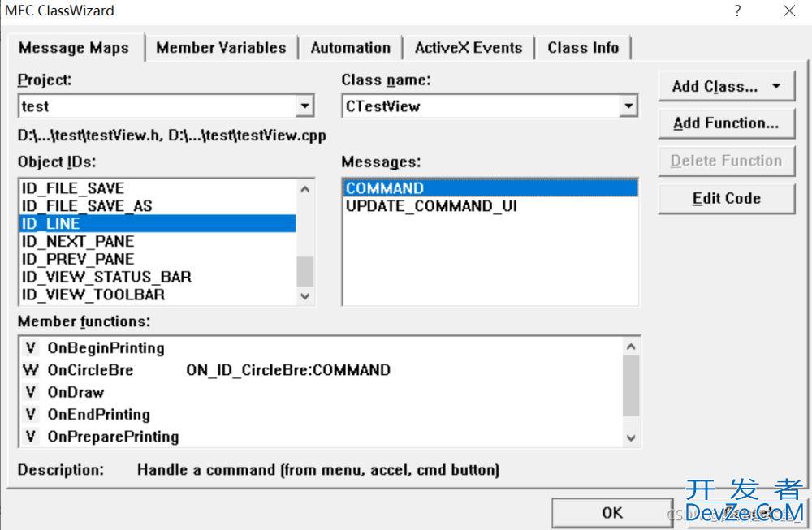812x530 pixels.
Task: Click Member functions scroll up arrow
Action: click(x=631, y=347)
